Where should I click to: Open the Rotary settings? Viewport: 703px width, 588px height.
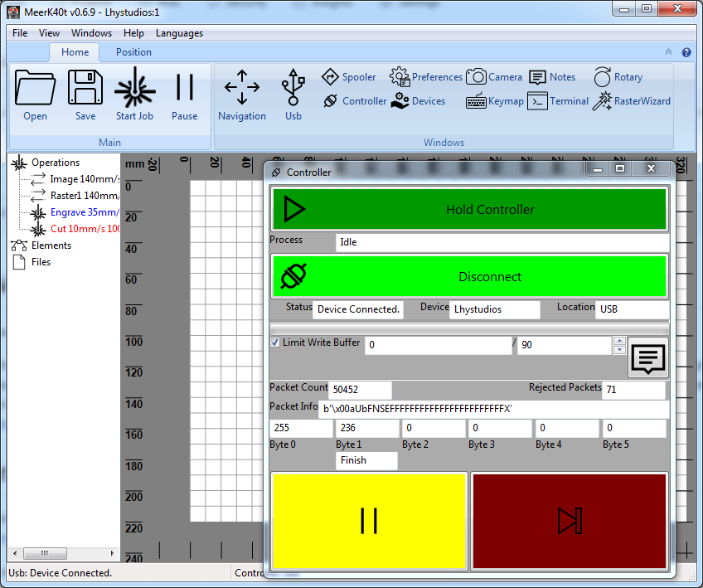[x=618, y=77]
